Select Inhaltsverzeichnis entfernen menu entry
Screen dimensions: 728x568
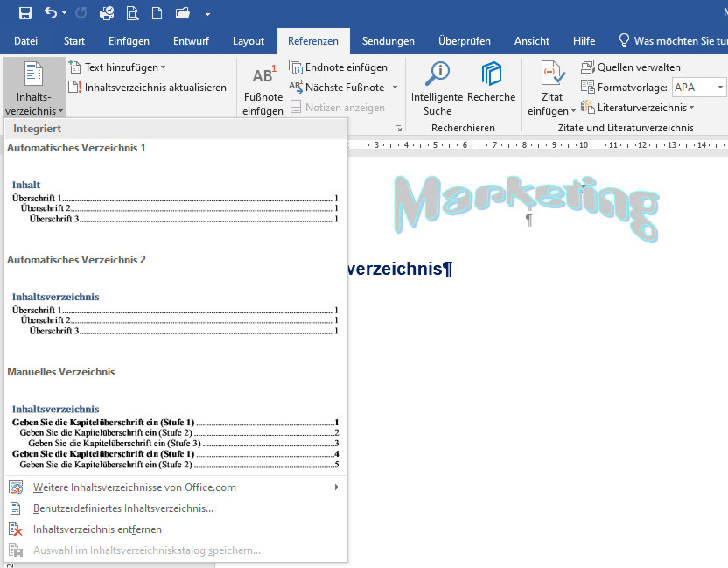pyautogui.click(x=97, y=529)
